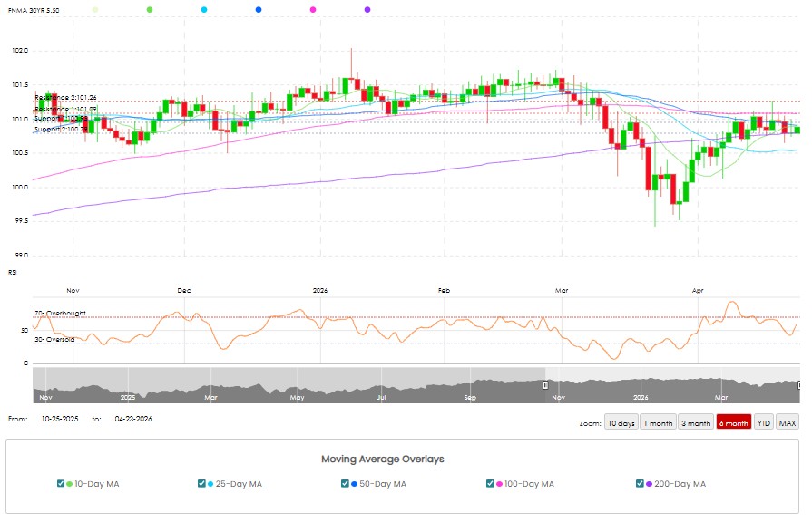The height and width of the screenshot is (523, 812).
Task: Click the dark blue legend dot
Action: click(x=259, y=9)
